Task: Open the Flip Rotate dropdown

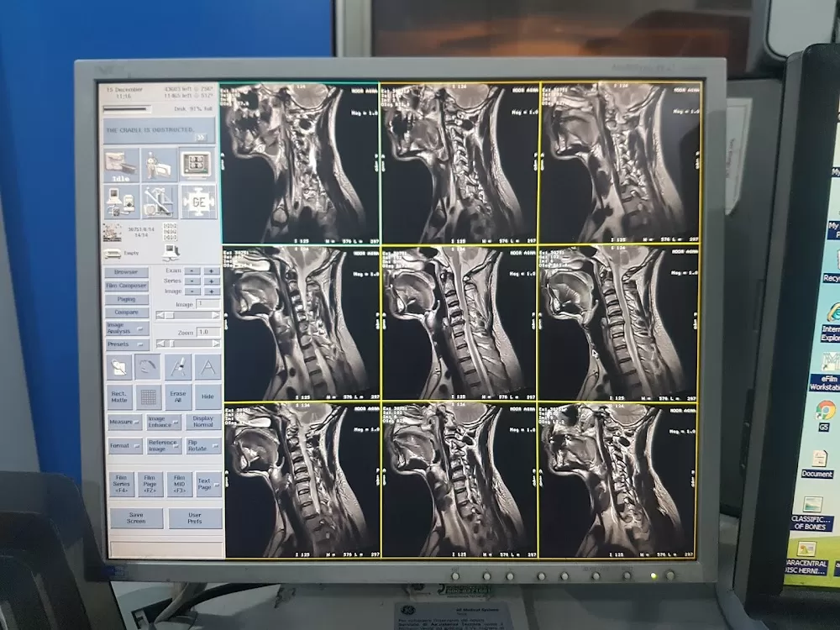Action: [x=203, y=446]
